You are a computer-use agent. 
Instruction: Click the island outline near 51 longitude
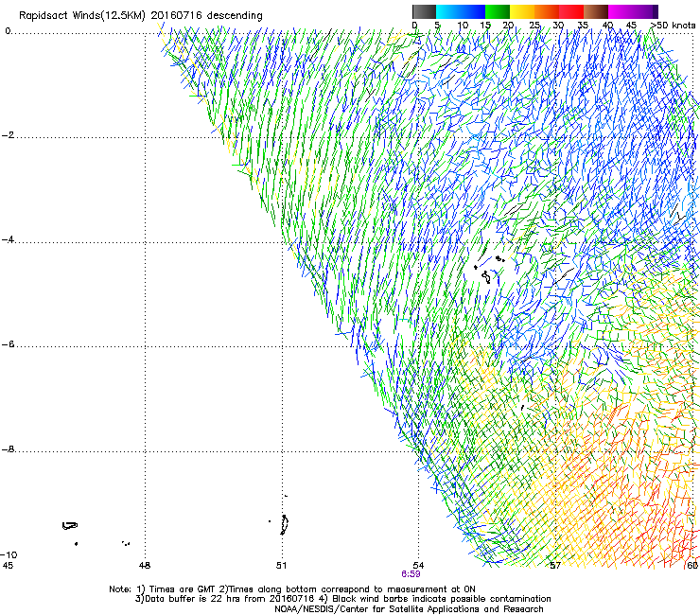pyautogui.click(x=284, y=525)
